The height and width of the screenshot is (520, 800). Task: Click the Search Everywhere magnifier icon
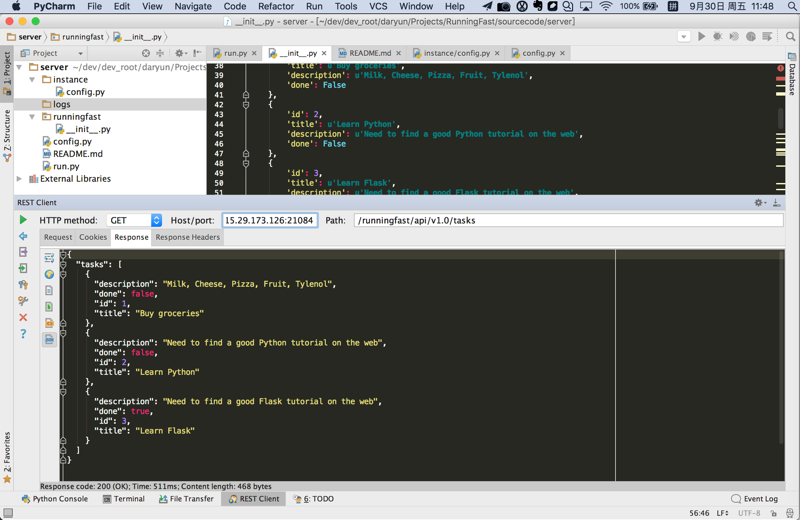pos(790,37)
